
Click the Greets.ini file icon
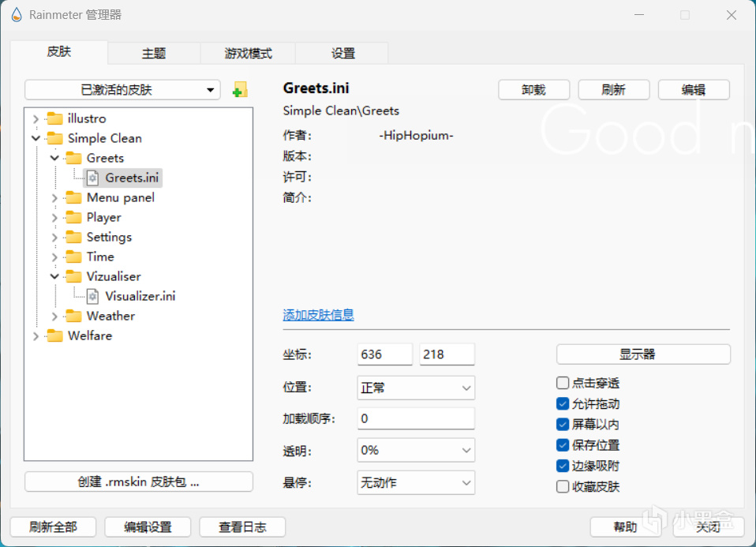click(92, 178)
